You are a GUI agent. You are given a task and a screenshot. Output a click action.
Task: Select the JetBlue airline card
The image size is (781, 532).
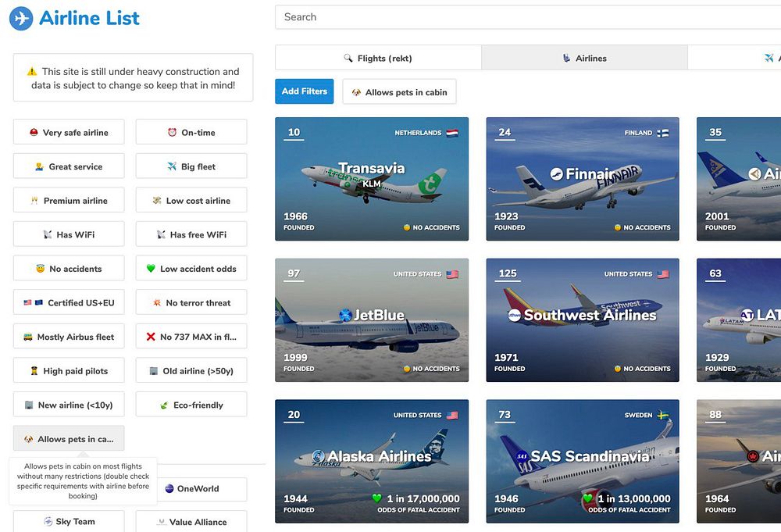click(372, 320)
